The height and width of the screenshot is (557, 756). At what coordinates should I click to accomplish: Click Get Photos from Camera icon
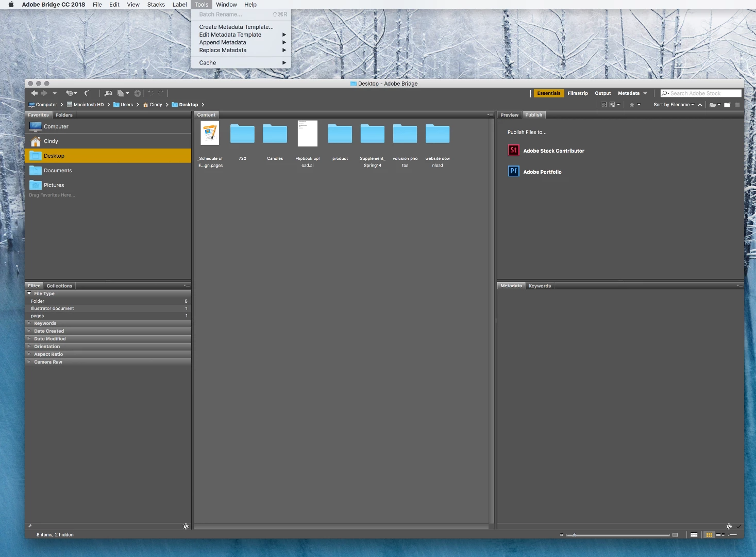[x=108, y=93]
